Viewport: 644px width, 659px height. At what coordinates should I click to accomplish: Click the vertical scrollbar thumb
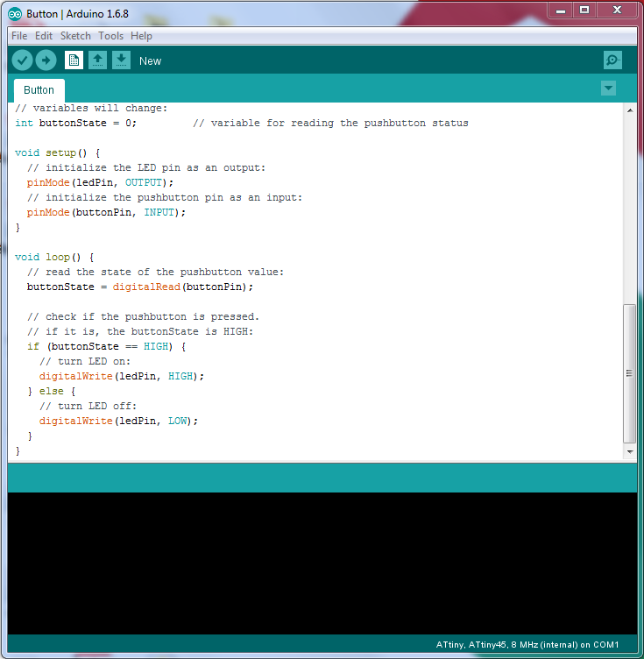[629, 373]
